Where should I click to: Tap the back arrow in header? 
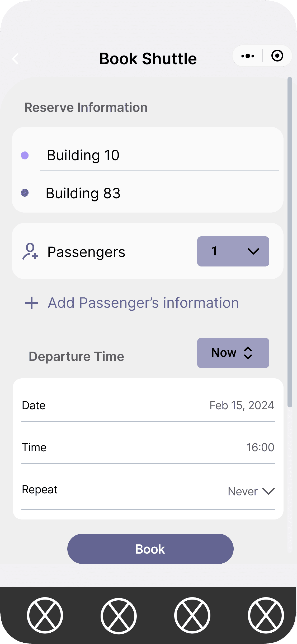pyautogui.click(x=16, y=59)
